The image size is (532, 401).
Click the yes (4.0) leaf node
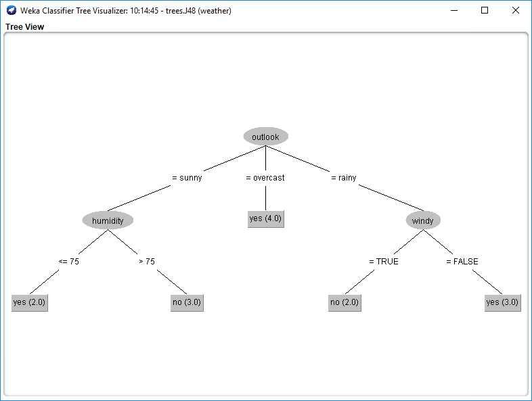(265, 218)
